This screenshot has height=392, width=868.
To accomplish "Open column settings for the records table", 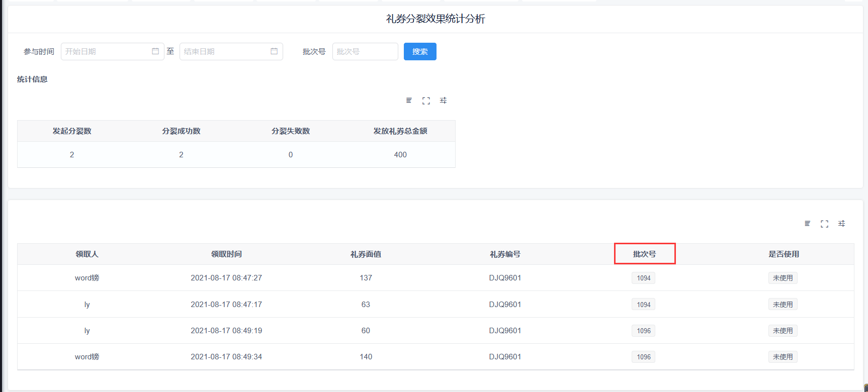I will [841, 224].
